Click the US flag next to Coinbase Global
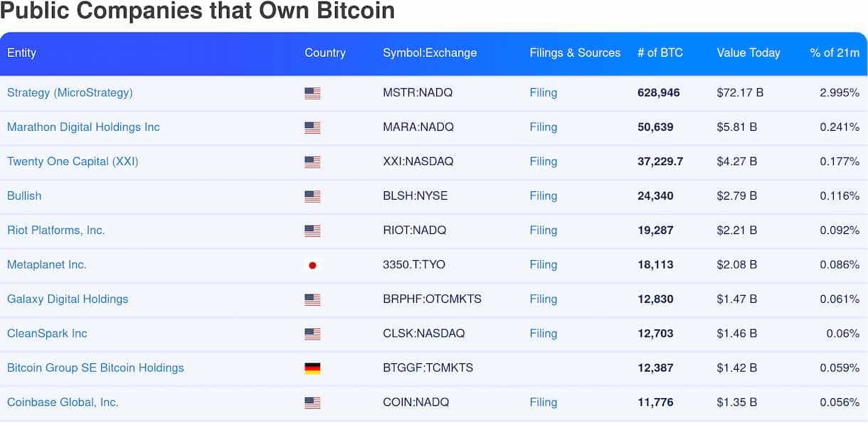The width and height of the screenshot is (868, 423). point(312,402)
